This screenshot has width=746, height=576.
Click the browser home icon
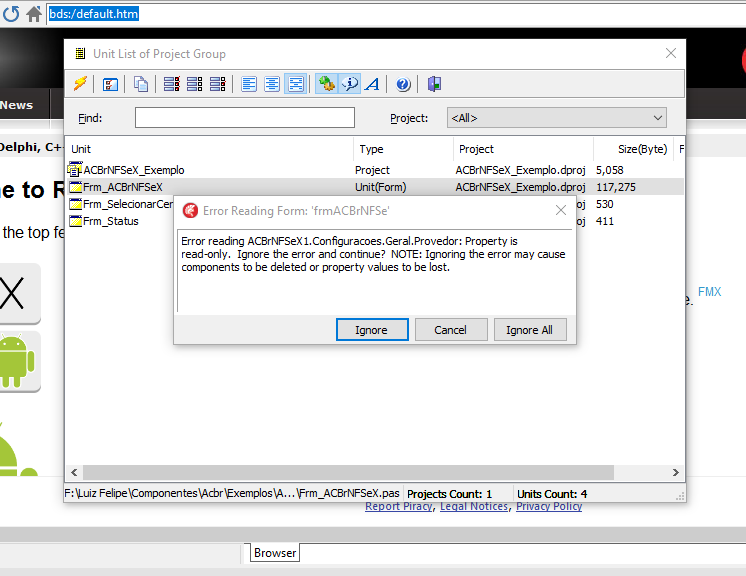(34, 14)
